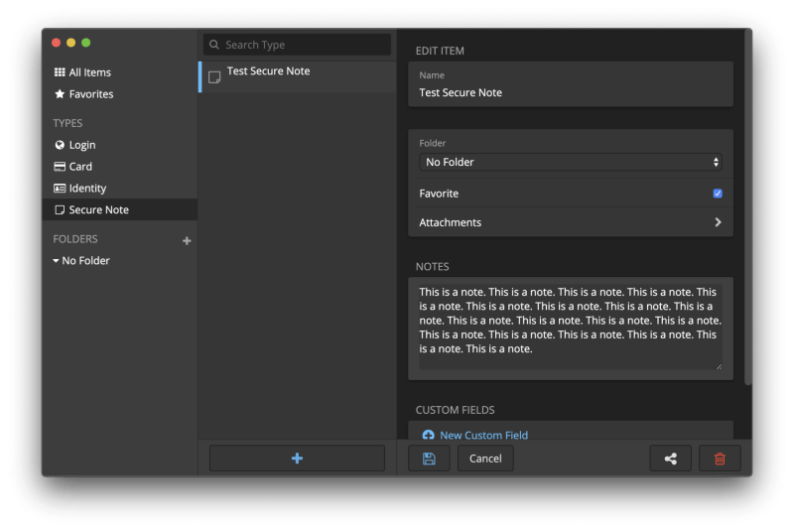Filter by Login type
The height and width of the screenshot is (532, 794).
75,145
